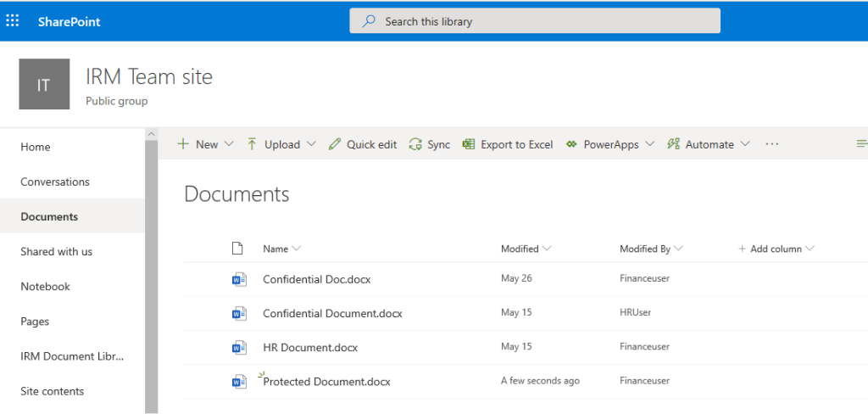Click A few seconds ago modified cell
Image resolution: width=868 pixels, height=414 pixels.
click(540, 381)
